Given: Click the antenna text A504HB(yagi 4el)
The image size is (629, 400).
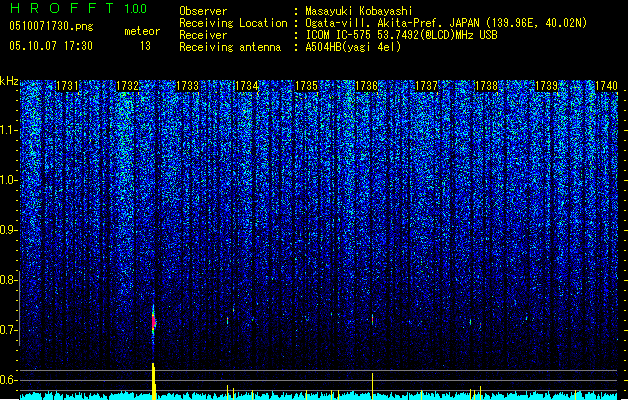Looking at the screenshot, I should point(353,47).
